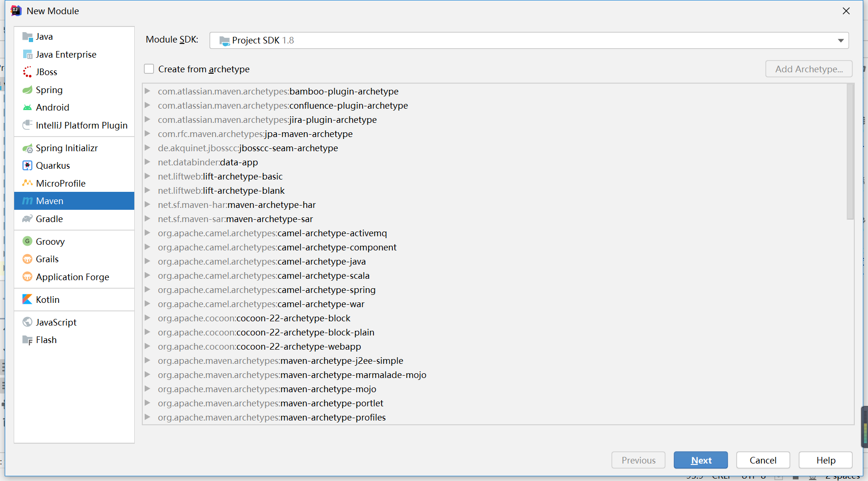
Task: Click the archetype list vertical scrollbar
Action: tap(850, 152)
